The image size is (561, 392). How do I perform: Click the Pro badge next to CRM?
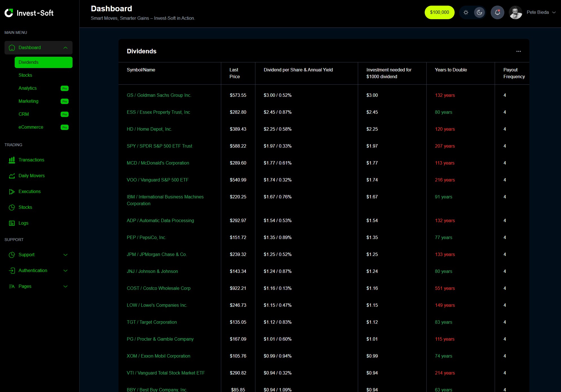coord(65,114)
